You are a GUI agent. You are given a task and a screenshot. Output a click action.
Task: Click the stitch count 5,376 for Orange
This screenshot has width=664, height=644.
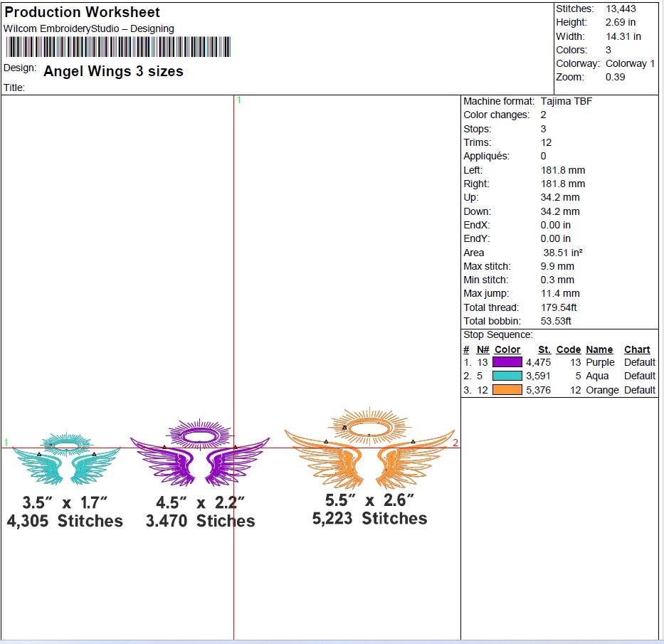[538, 390]
